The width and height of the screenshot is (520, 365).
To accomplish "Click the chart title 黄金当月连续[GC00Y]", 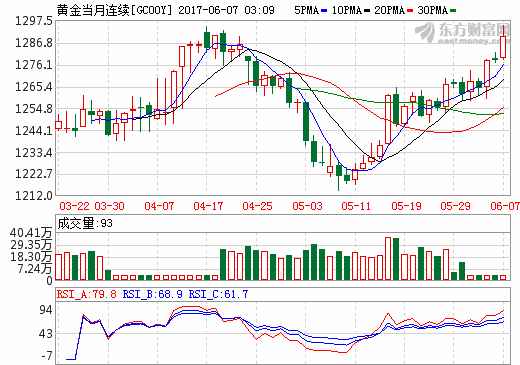I will [114, 10].
